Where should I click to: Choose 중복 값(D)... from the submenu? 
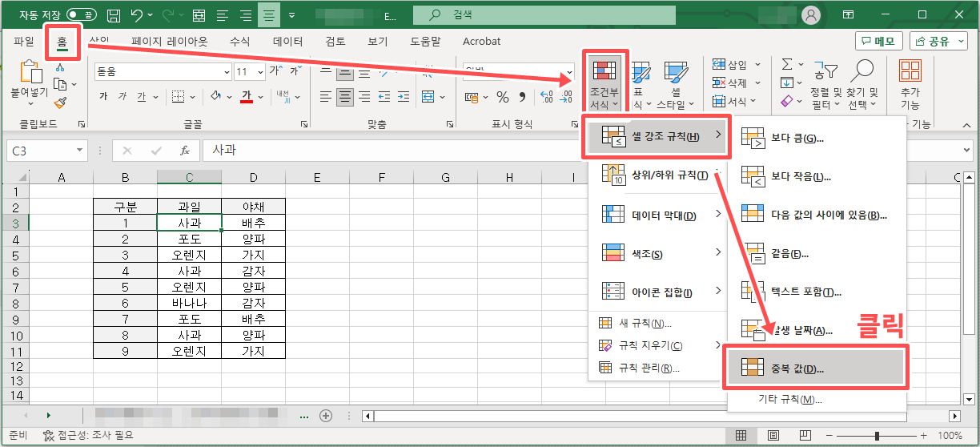coord(817,368)
